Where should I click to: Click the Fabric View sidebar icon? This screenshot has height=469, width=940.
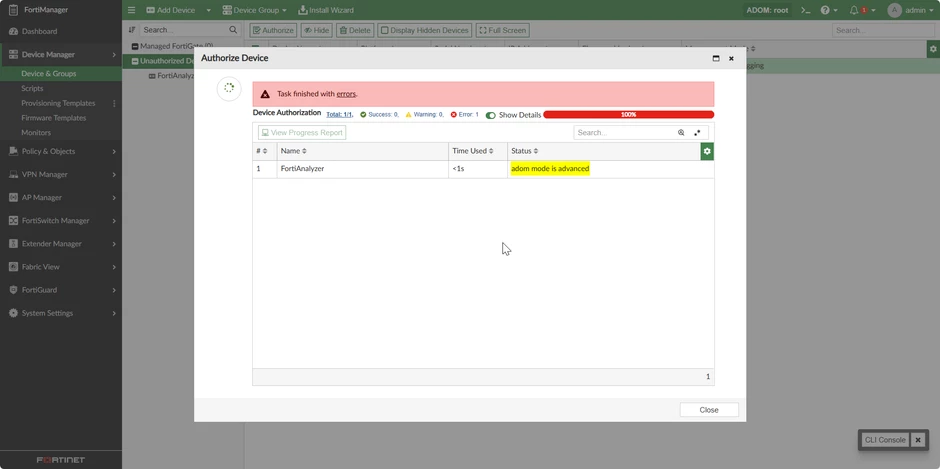tap(13, 267)
